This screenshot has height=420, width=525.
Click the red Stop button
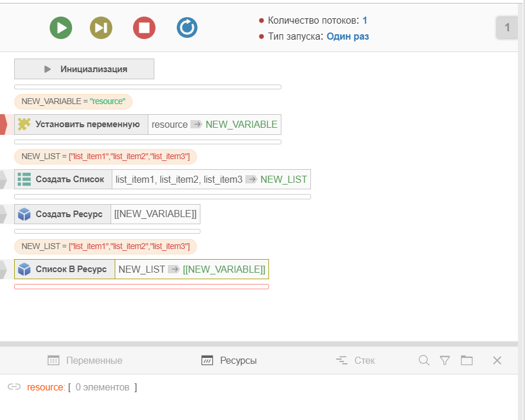[x=144, y=27]
